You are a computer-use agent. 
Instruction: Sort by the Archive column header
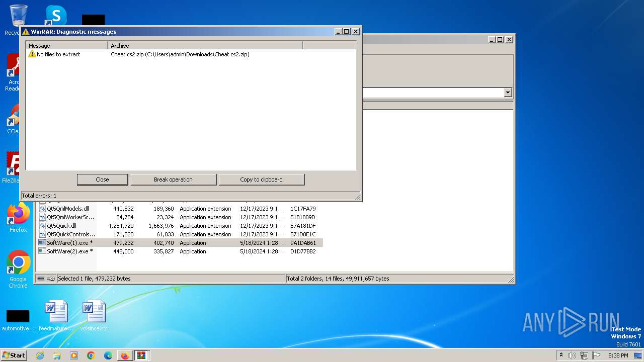(205, 46)
